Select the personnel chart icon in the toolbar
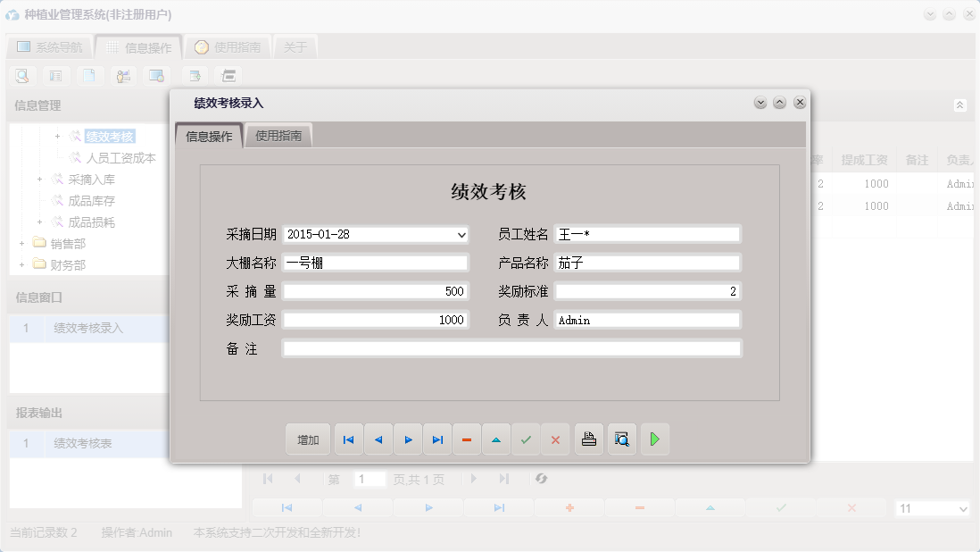The width and height of the screenshot is (980, 552). [123, 76]
